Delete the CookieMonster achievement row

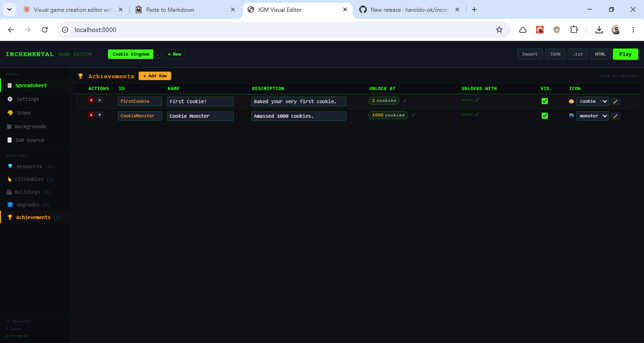coord(91,115)
